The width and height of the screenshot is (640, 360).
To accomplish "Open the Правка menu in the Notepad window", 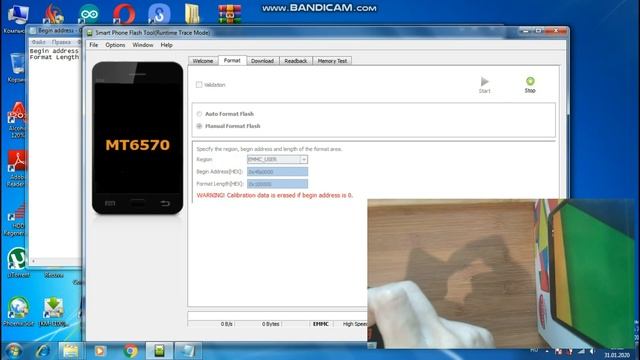I will pos(61,42).
